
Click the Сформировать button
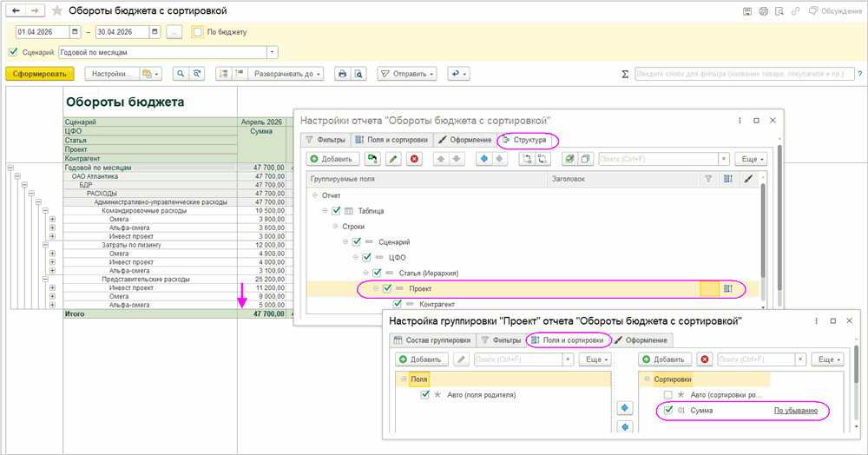click(x=39, y=74)
